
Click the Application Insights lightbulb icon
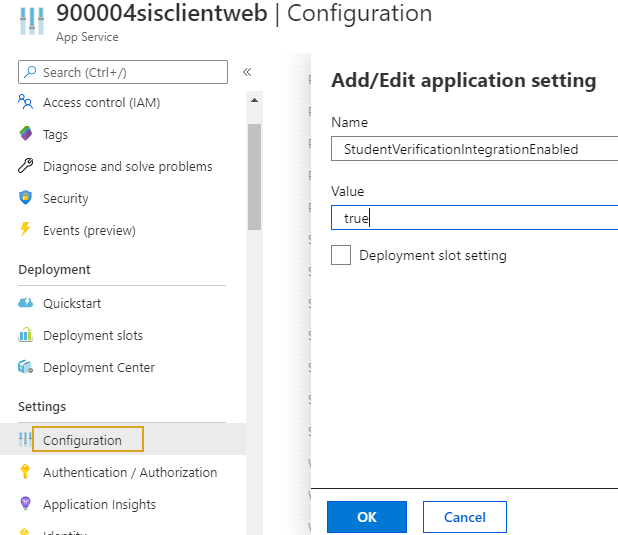(25, 504)
